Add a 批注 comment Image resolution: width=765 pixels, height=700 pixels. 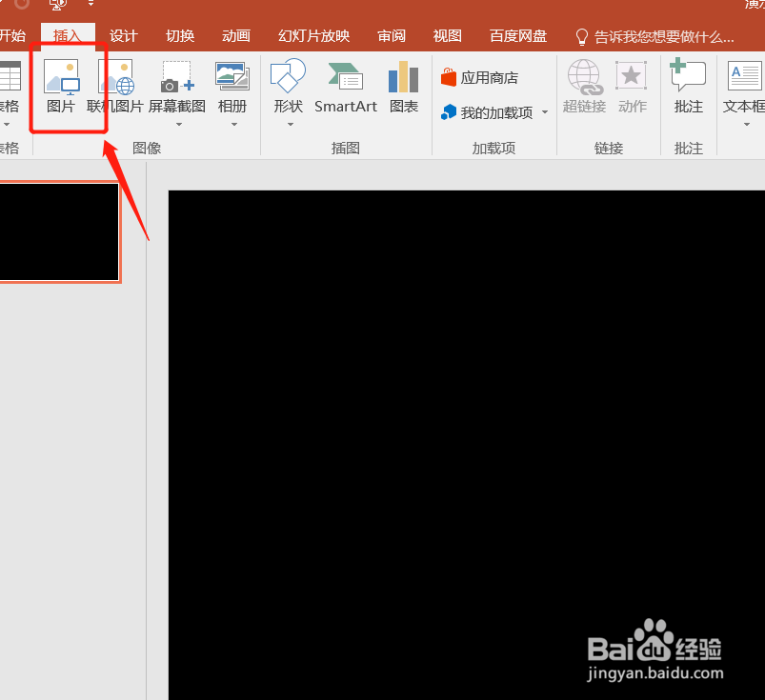[x=689, y=87]
